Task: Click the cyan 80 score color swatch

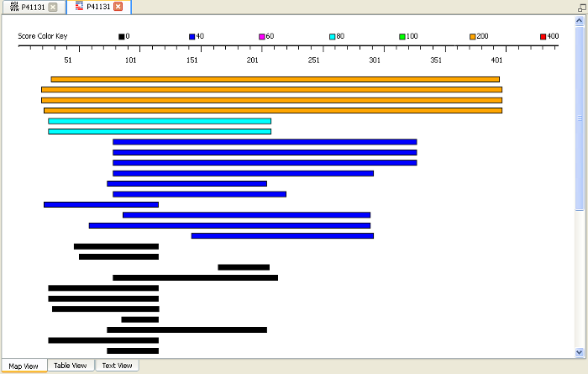Action: pyautogui.click(x=333, y=37)
